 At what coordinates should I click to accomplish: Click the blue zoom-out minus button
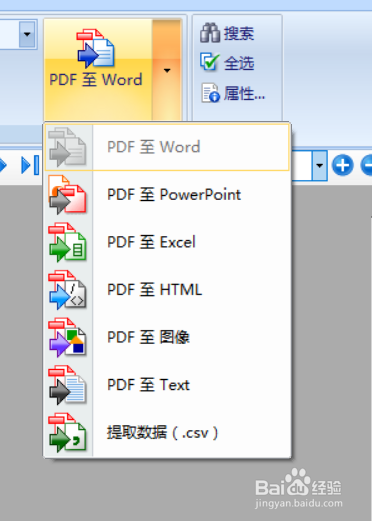pos(367,165)
